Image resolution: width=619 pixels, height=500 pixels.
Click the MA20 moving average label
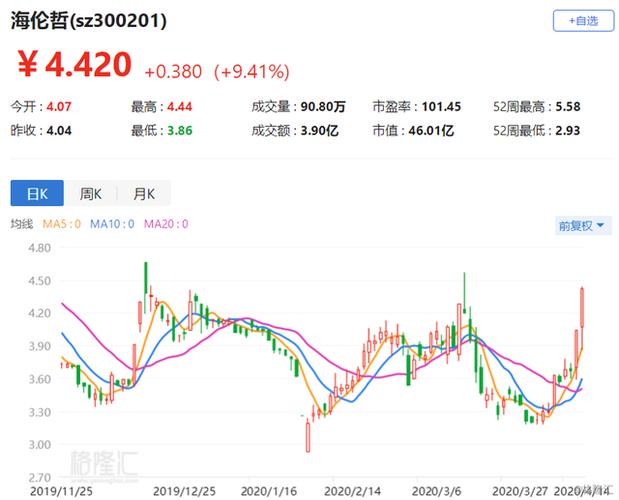(x=166, y=224)
